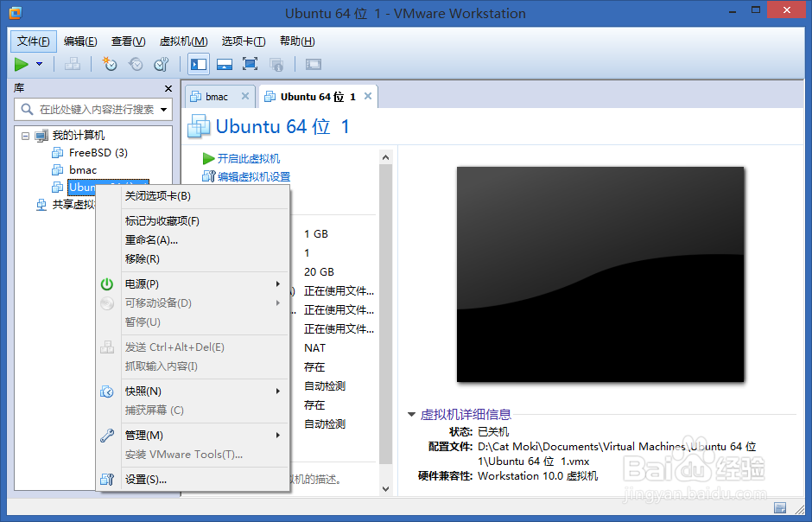812x522 pixels.
Task: Click the 1 GB memory value
Action: click(x=316, y=234)
